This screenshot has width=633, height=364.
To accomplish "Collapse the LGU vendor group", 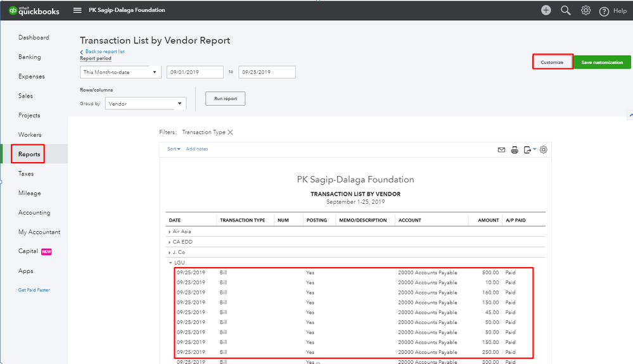I will point(170,263).
